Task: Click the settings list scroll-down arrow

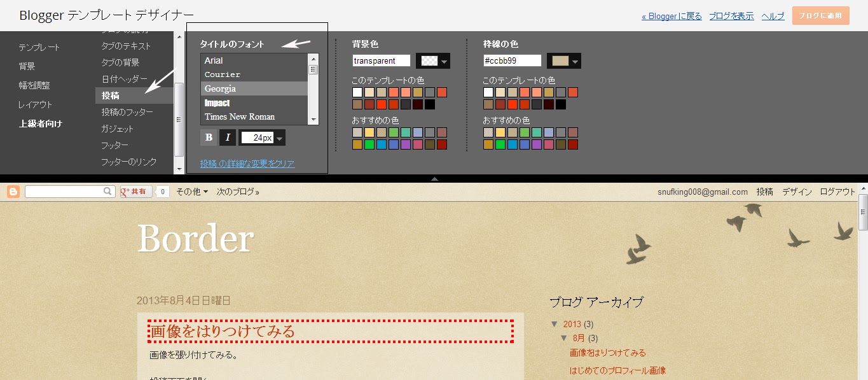Action: tap(179, 169)
